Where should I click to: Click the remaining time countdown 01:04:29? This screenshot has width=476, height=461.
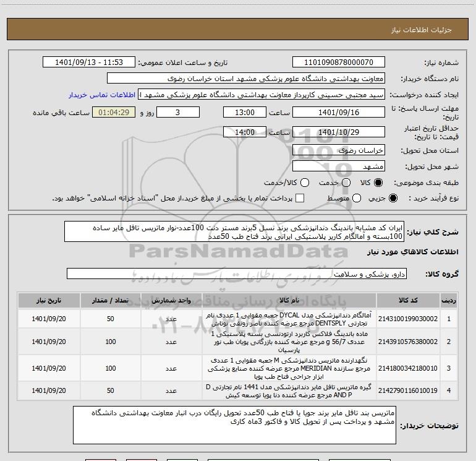114,112
